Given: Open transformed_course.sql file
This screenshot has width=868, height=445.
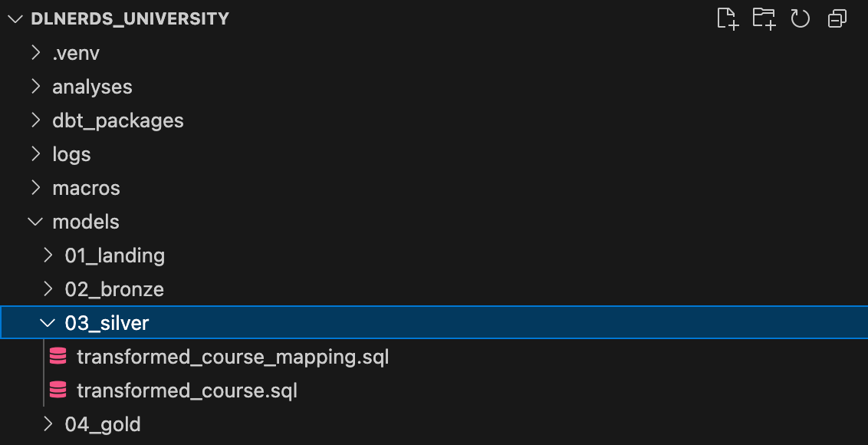Looking at the screenshot, I should click(x=187, y=391).
